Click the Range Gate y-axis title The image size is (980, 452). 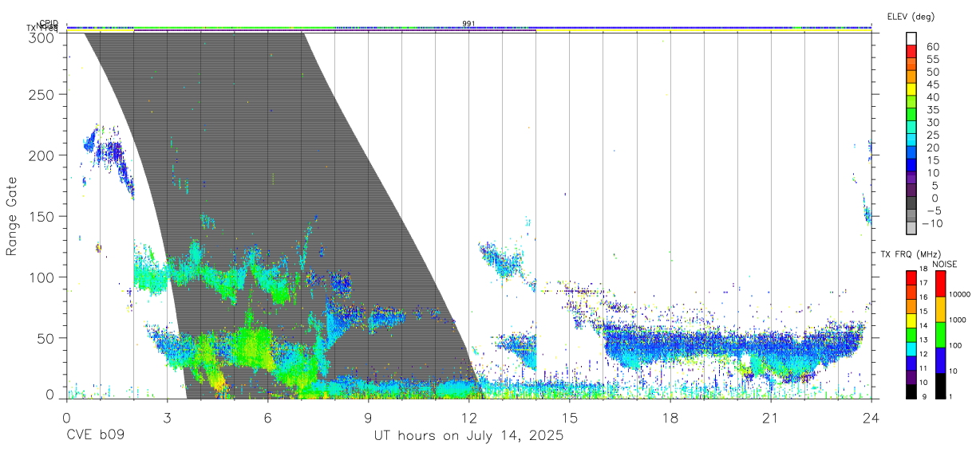tap(12, 215)
